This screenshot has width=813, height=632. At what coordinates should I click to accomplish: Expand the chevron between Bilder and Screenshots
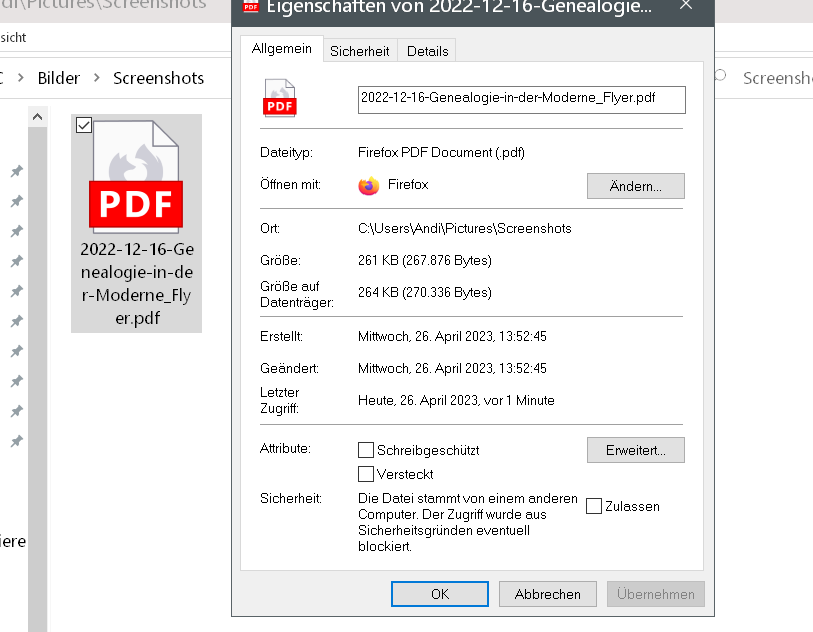tap(97, 78)
